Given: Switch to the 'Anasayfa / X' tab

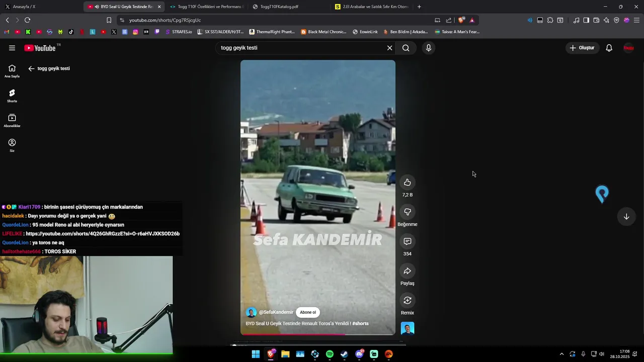Looking at the screenshot, I should (x=40, y=7).
